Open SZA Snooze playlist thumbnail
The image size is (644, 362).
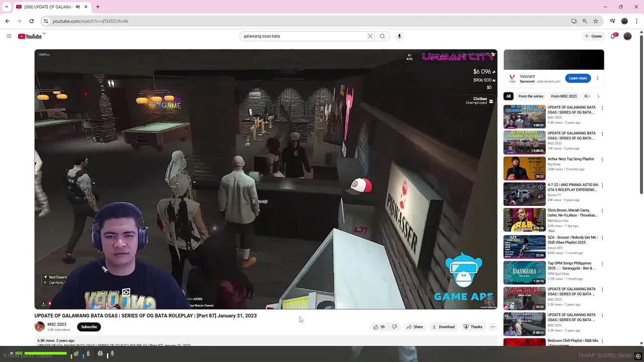click(524, 246)
